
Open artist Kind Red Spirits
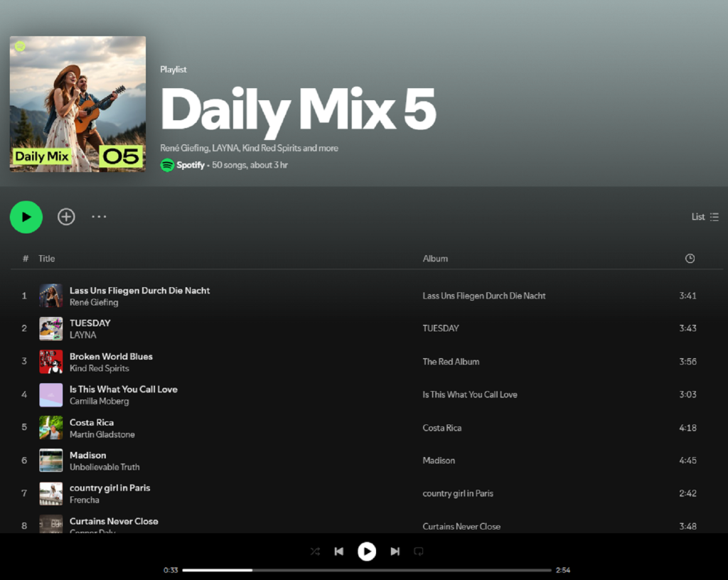[x=100, y=368]
